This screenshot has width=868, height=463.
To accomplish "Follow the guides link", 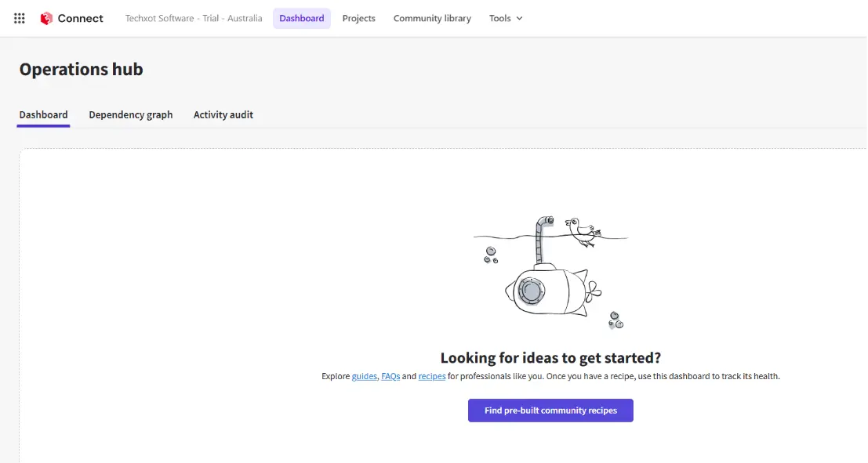I will tap(365, 376).
